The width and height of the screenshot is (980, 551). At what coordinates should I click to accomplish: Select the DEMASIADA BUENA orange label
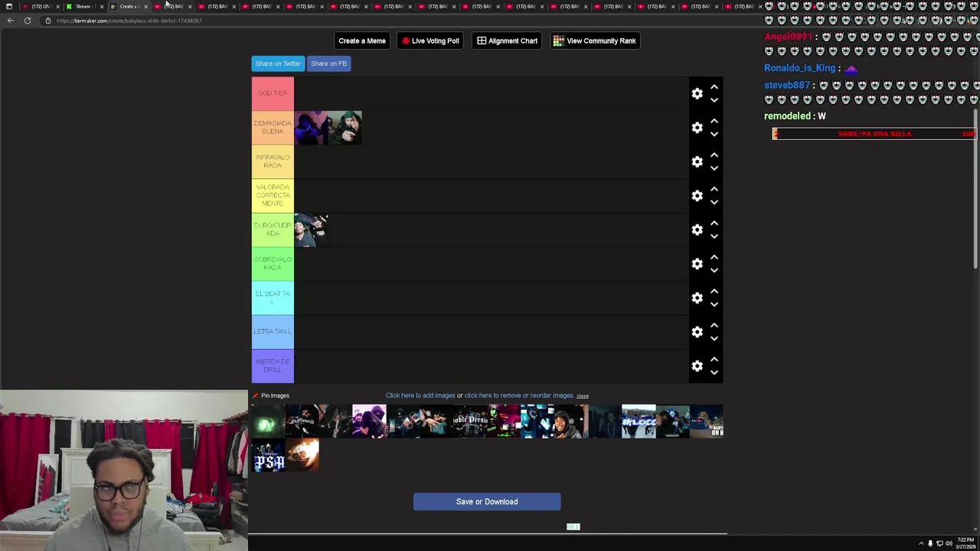point(273,127)
